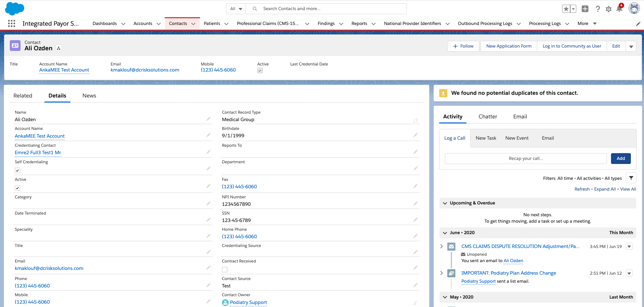This screenshot has height=307, width=644.
Task: Open more record actions dropdown beside Edit
Action: [631, 46]
